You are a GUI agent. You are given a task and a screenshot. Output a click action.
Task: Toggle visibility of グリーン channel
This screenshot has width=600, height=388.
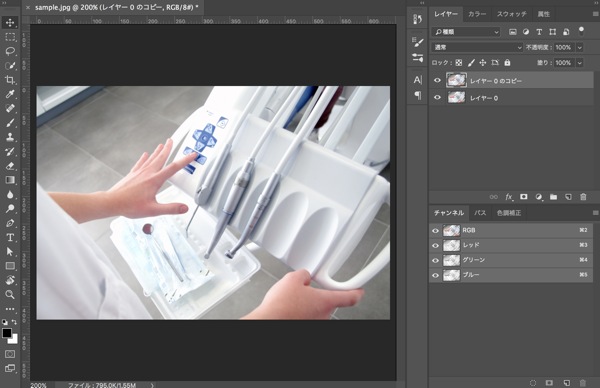click(x=435, y=261)
